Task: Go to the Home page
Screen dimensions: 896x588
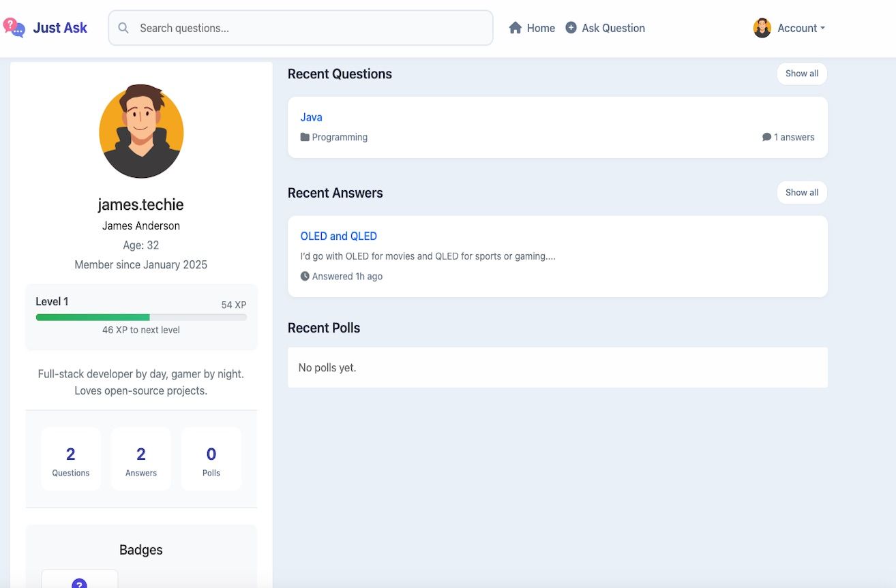Action: (x=532, y=28)
